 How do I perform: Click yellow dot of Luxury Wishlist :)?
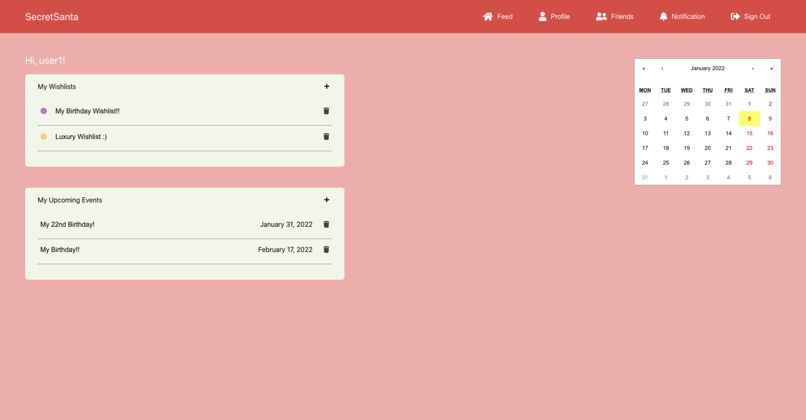(44, 137)
